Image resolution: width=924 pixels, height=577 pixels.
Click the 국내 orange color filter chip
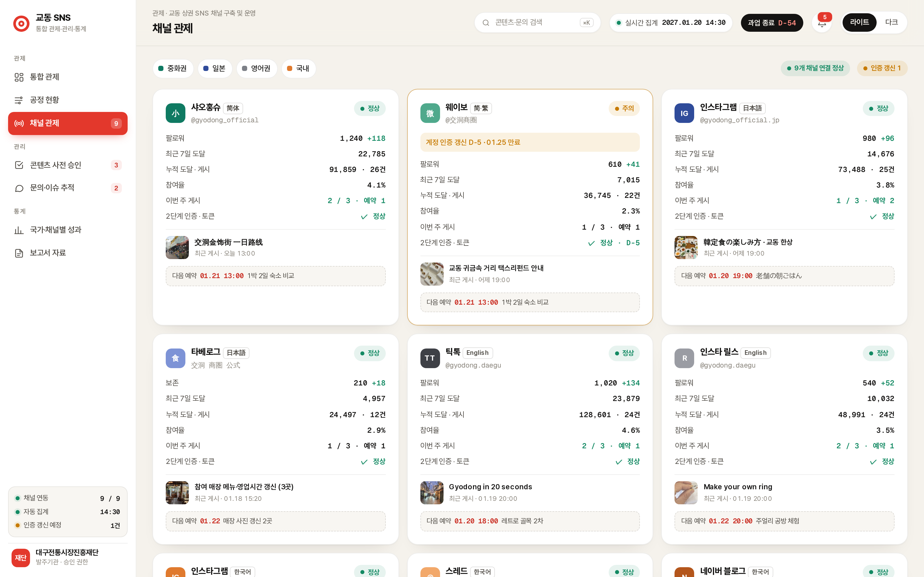(299, 69)
